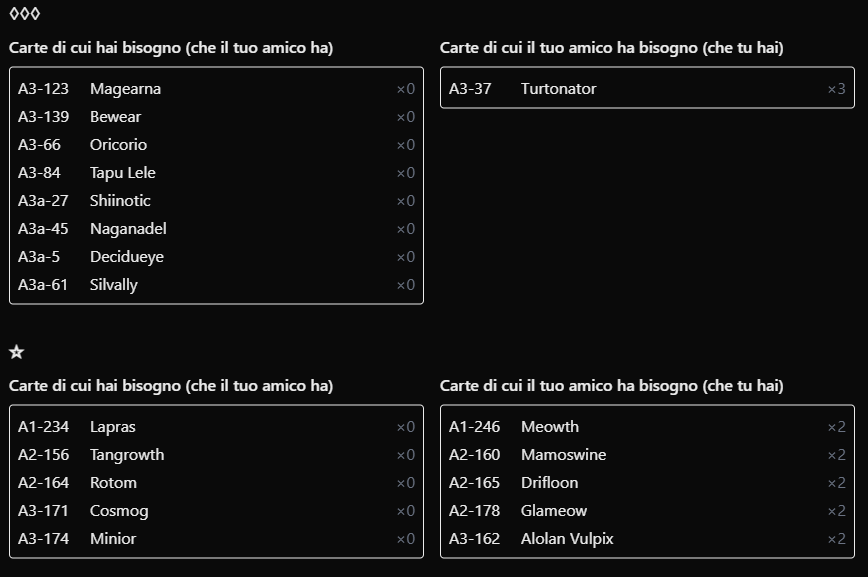Pick the Oricorio A3-66 row
868x577 pixels.
point(216,145)
